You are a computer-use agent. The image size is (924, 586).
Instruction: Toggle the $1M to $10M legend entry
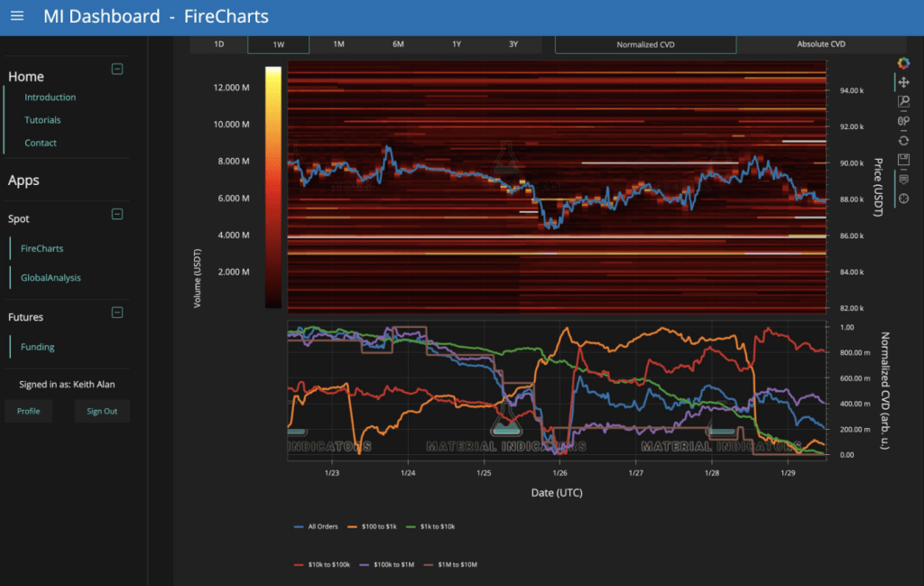(458, 563)
